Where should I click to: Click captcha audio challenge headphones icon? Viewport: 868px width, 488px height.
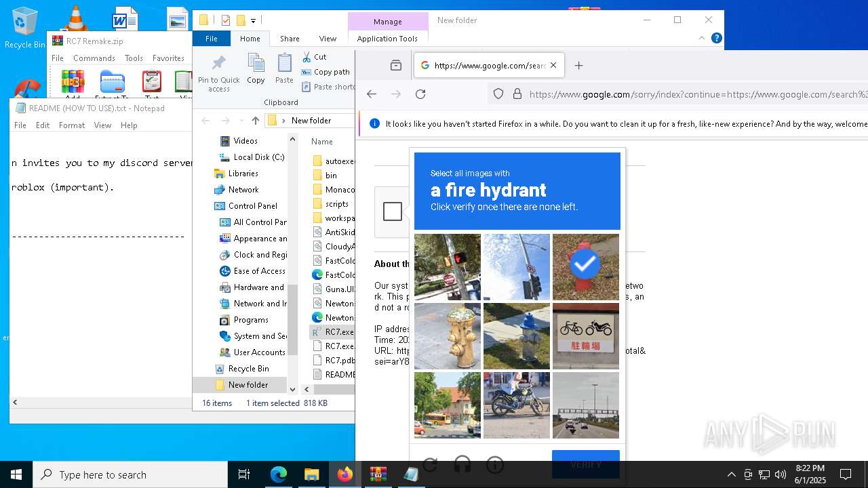pyautogui.click(x=462, y=465)
